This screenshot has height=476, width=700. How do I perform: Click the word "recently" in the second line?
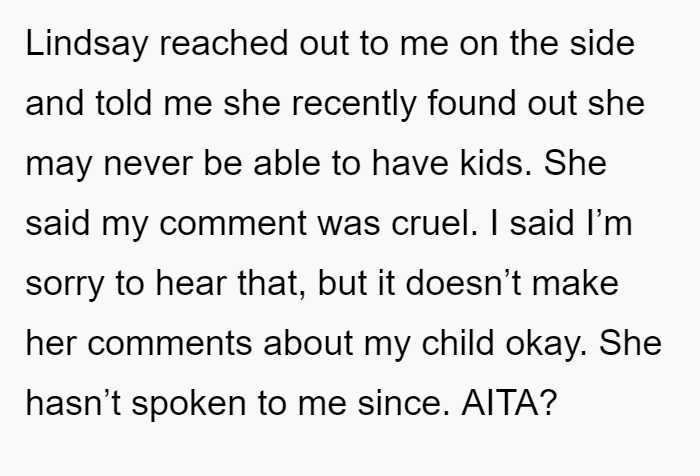[x=354, y=104]
